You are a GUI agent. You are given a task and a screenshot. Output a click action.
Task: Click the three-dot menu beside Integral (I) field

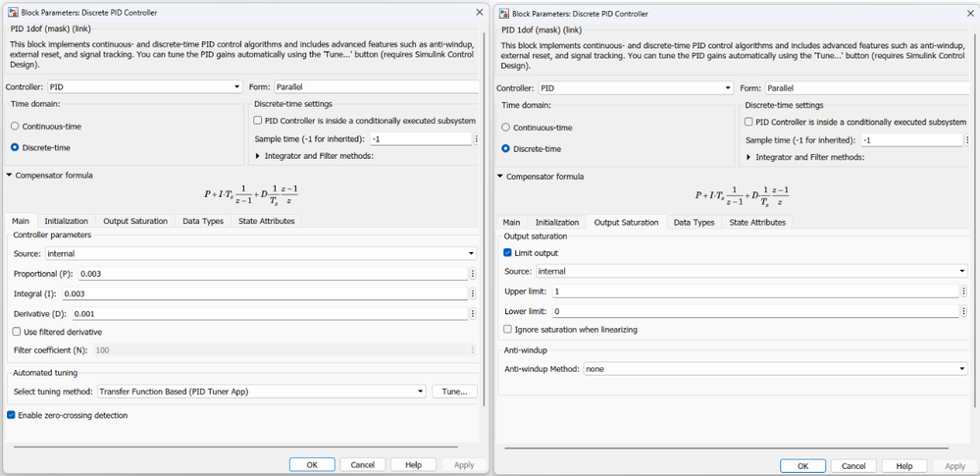(473, 293)
